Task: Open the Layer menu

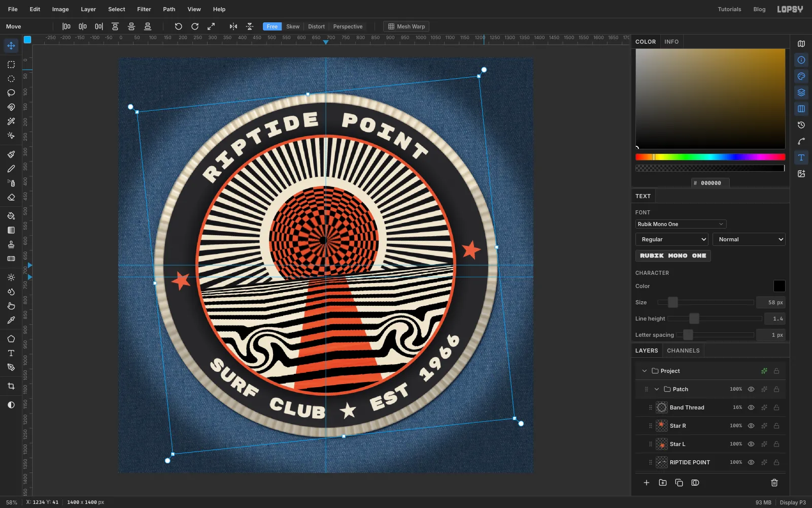Action: (88, 9)
